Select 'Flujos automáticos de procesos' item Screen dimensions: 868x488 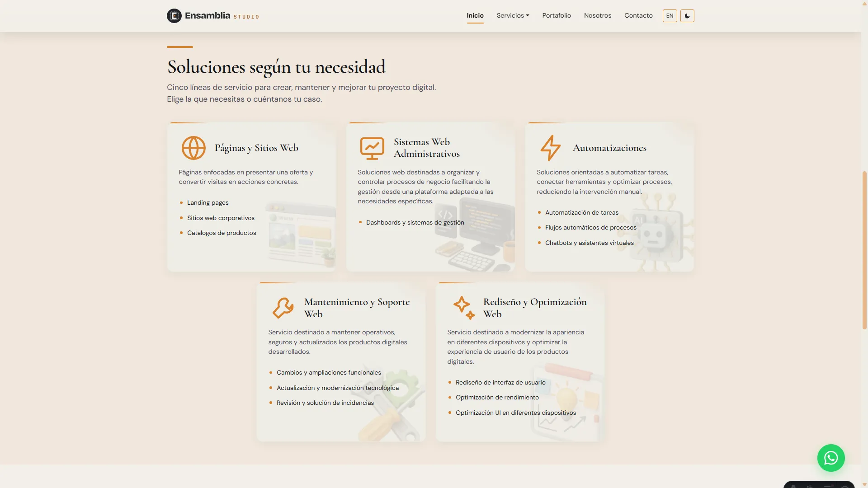coord(590,227)
